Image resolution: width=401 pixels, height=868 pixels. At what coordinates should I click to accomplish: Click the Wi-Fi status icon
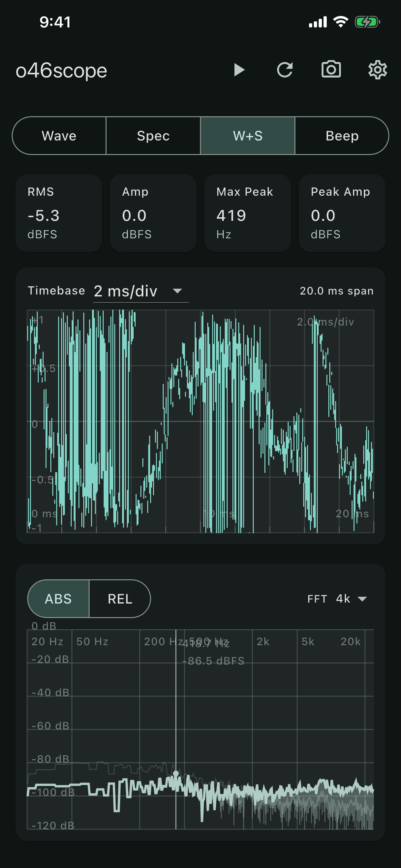[x=341, y=22]
